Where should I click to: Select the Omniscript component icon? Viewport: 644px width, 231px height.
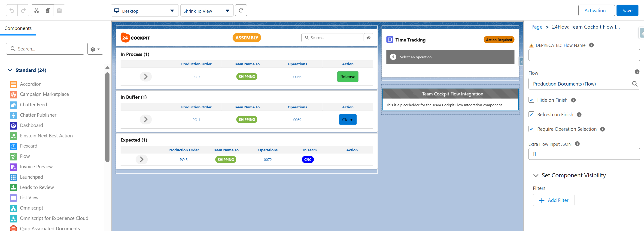[13, 208]
